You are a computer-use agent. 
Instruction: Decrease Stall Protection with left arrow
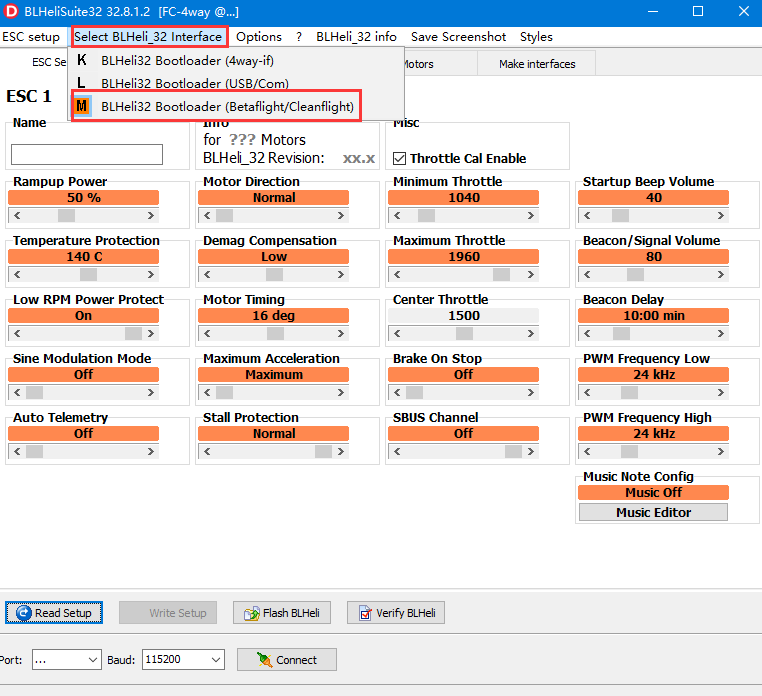pos(207,452)
